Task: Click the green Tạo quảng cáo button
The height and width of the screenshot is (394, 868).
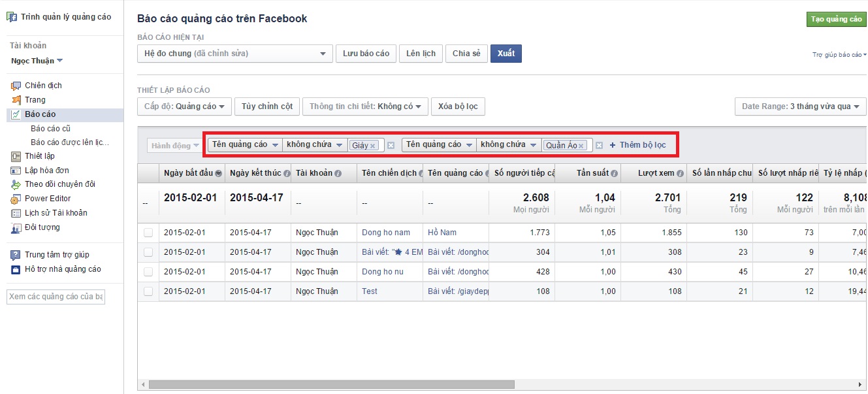Action: coord(837,19)
